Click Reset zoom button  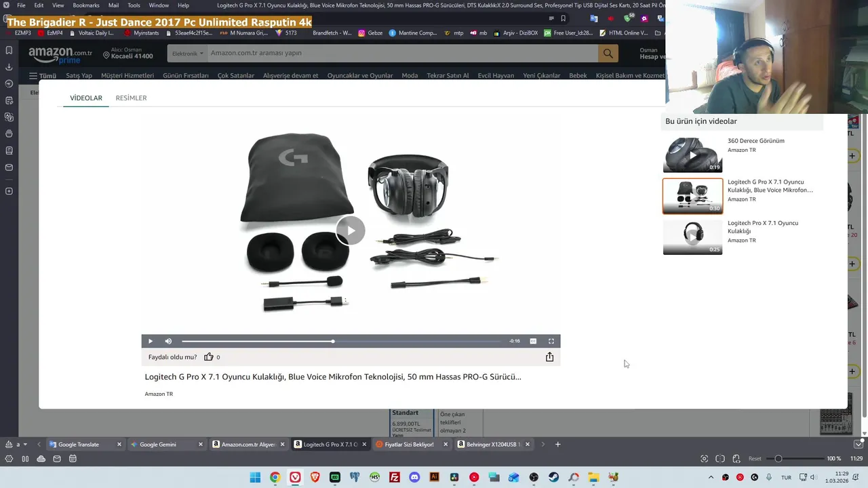point(755,459)
